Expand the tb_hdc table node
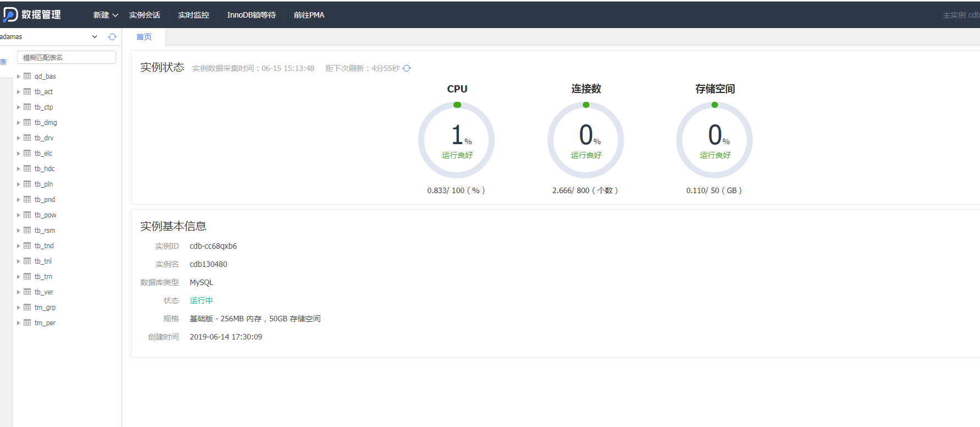The height and width of the screenshot is (427, 980). (18, 169)
